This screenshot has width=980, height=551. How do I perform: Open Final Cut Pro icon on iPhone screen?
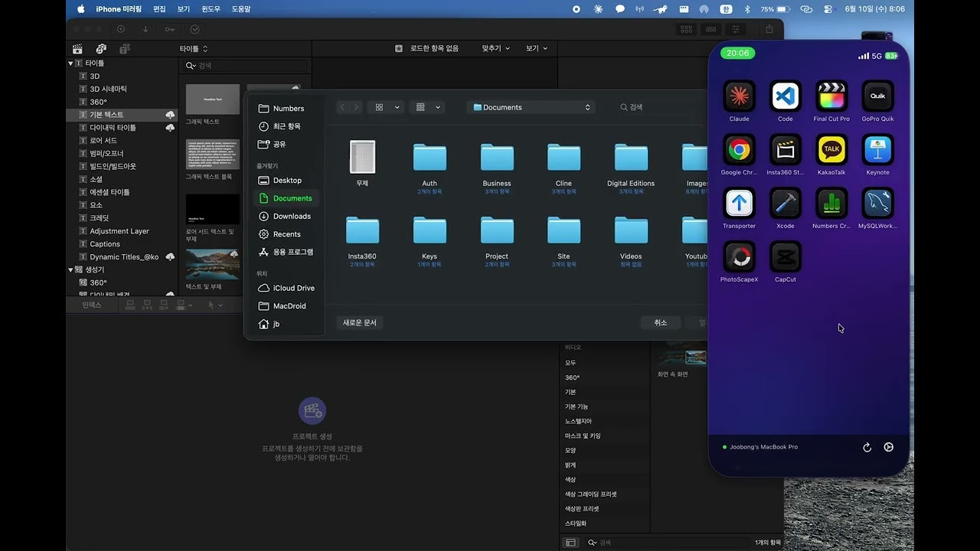tap(831, 96)
